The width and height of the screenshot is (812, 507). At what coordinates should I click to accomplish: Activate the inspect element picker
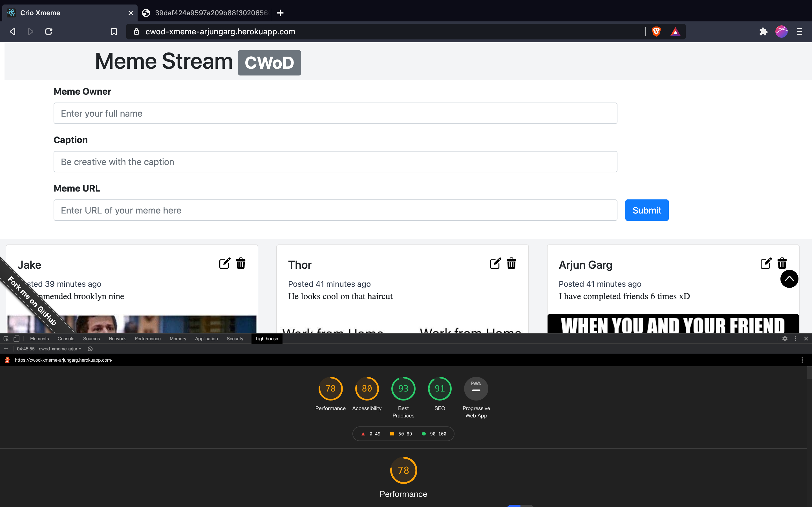point(6,339)
